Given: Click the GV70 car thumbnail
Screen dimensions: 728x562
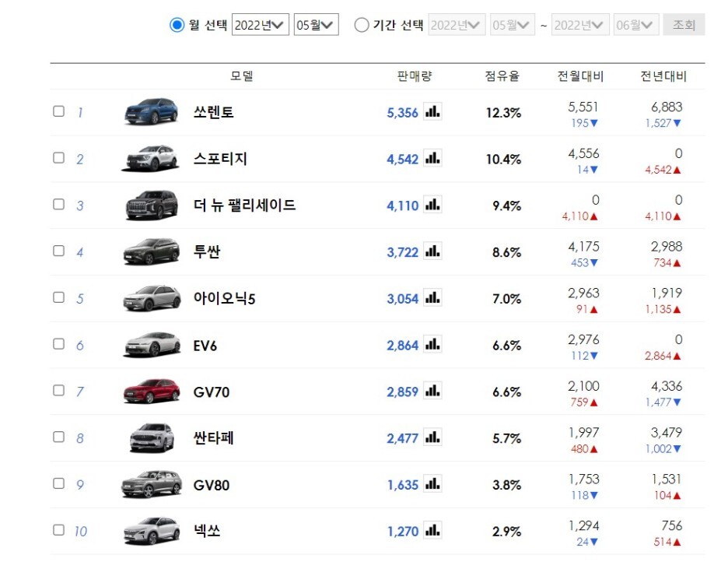Looking at the screenshot, I should pos(152,391).
